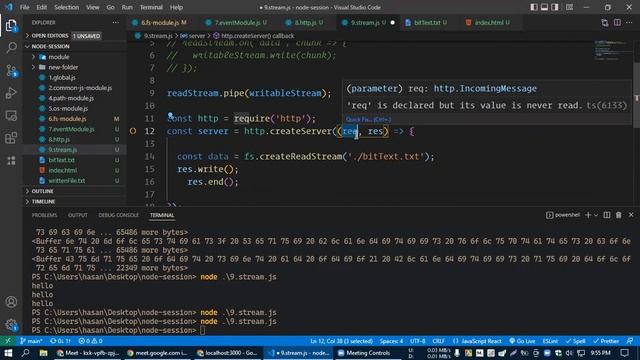
Task: Open the Help menu
Action: coord(176,7)
